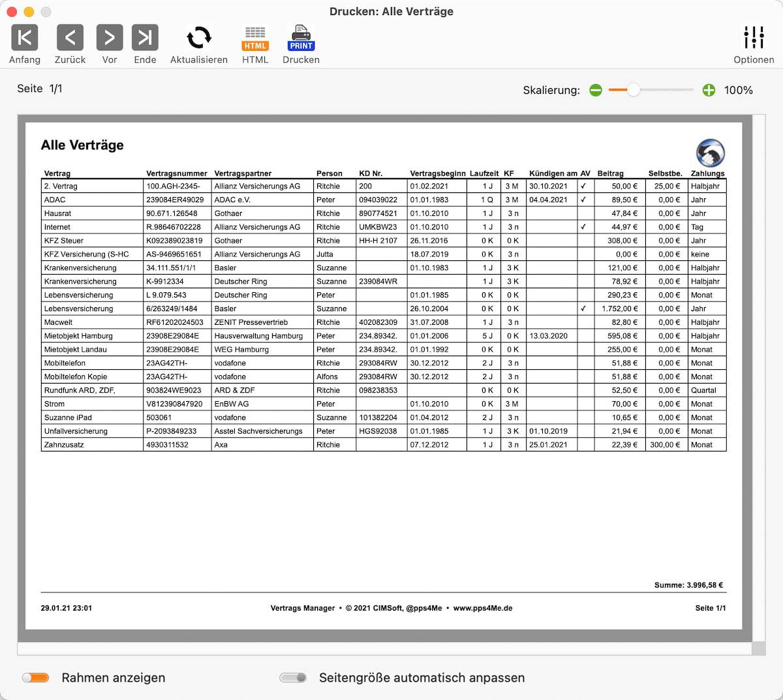Image resolution: width=783 pixels, height=700 pixels.
Task: Click the minus icon to reduce Skalierung
Action: coord(595,90)
